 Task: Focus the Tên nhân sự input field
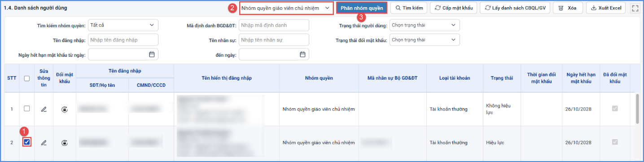pos(274,40)
